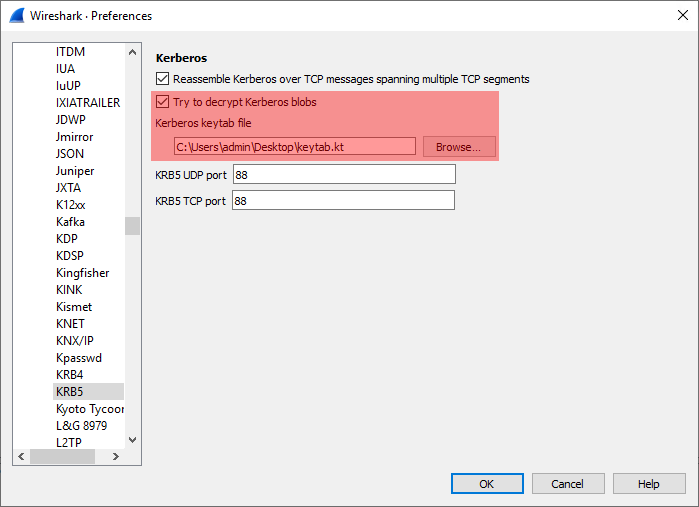699x507 pixels.
Task: Select KNX/IP protocol entry
Action: pyautogui.click(x=74, y=341)
